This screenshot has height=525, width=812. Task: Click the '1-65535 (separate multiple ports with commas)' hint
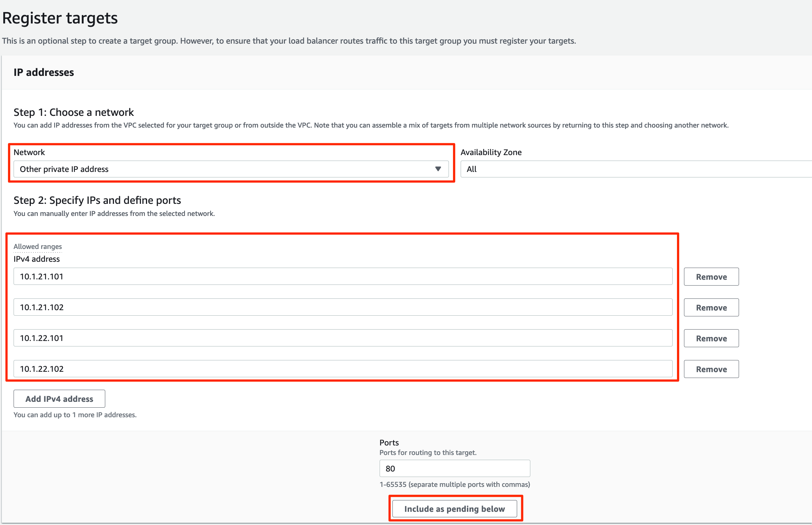455,484
